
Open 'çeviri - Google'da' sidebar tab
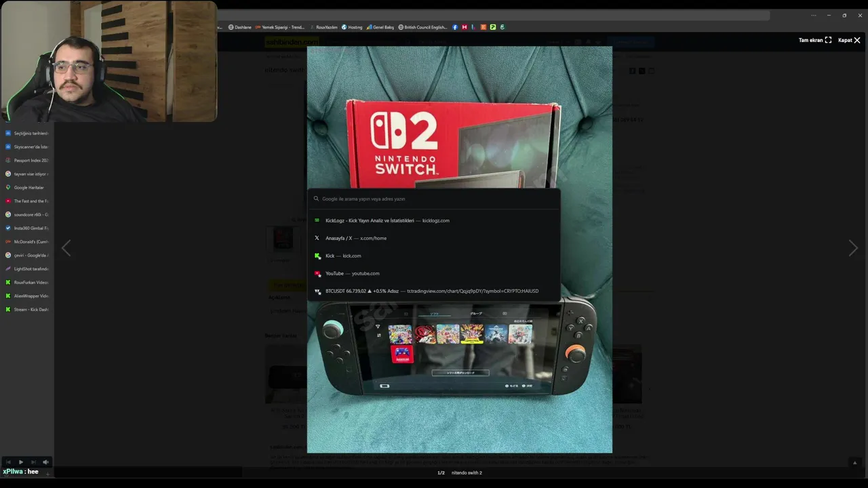27,256
